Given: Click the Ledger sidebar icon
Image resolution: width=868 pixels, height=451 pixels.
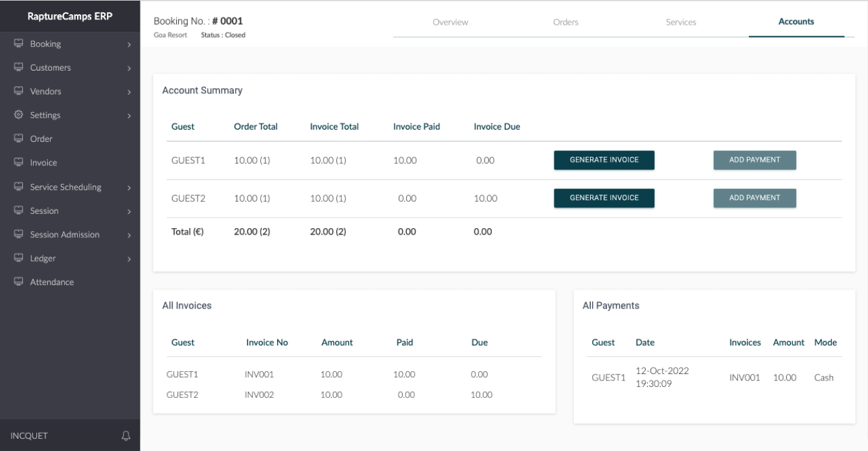Looking at the screenshot, I should 18,259.
